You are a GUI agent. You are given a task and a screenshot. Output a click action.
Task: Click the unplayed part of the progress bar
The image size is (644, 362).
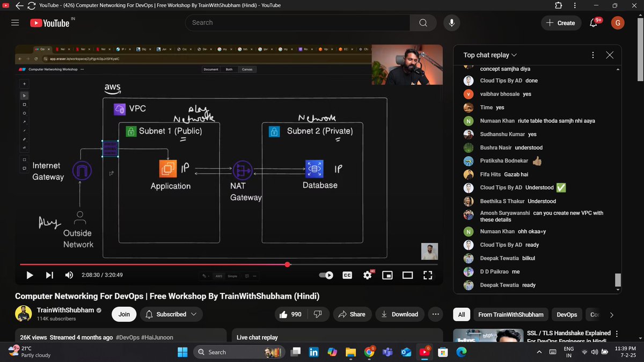364,264
